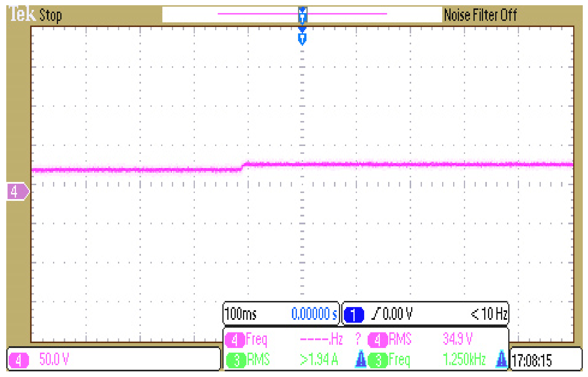Click the rising edge trigger slope icon

coord(376,314)
